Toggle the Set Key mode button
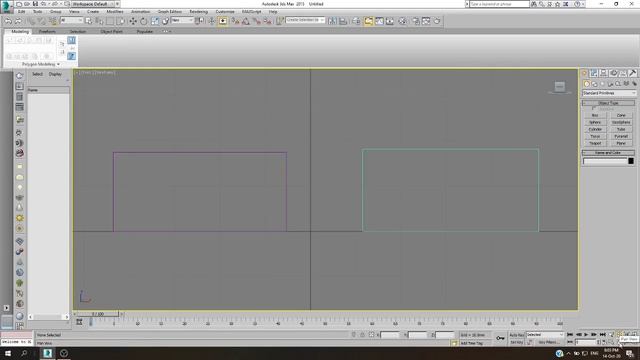 pyautogui.click(x=516, y=342)
